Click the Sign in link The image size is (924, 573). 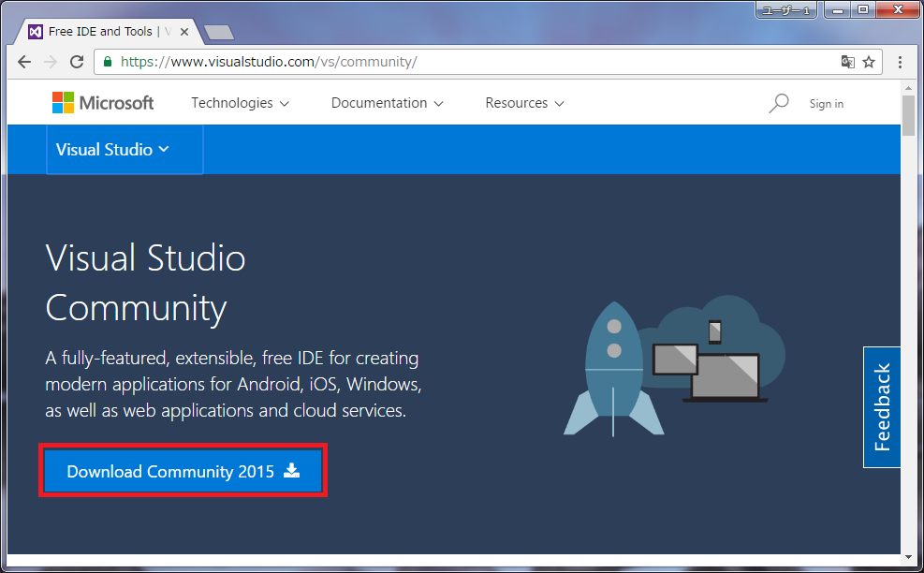coord(827,104)
